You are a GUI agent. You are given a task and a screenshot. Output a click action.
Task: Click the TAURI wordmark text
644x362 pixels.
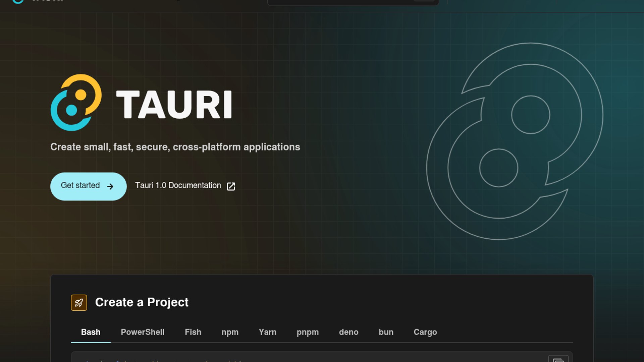click(x=174, y=105)
